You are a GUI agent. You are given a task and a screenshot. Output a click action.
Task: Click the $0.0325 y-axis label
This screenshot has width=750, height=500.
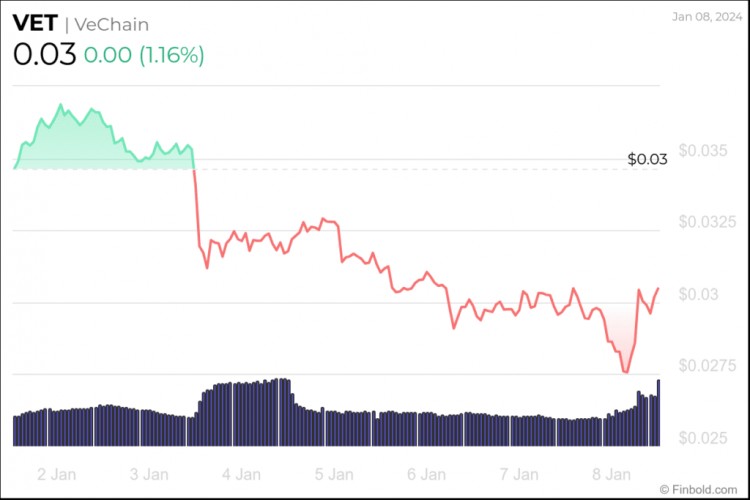tap(707, 222)
